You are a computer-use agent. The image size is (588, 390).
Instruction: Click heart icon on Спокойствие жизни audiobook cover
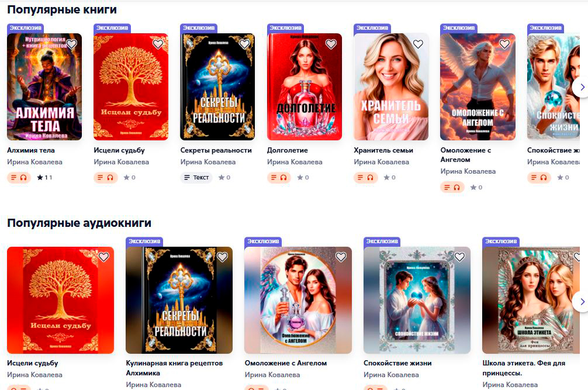tap(459, 257)
